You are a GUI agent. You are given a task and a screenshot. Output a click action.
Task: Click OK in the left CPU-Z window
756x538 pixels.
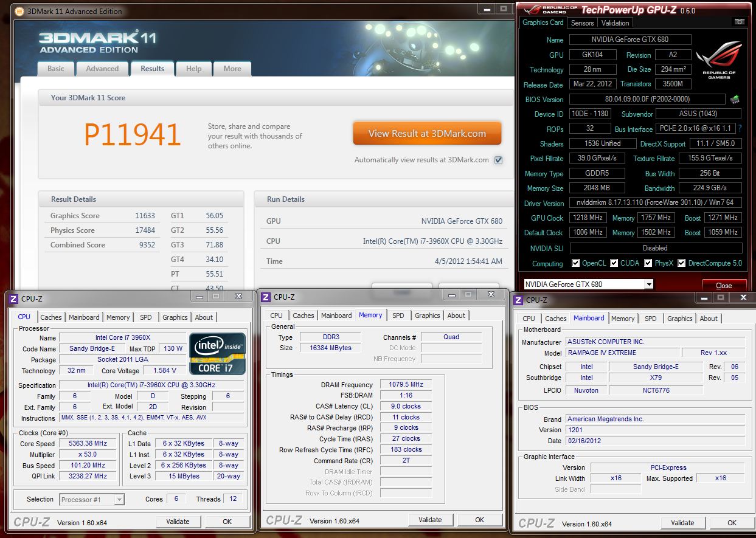click(x=227, y=522)
